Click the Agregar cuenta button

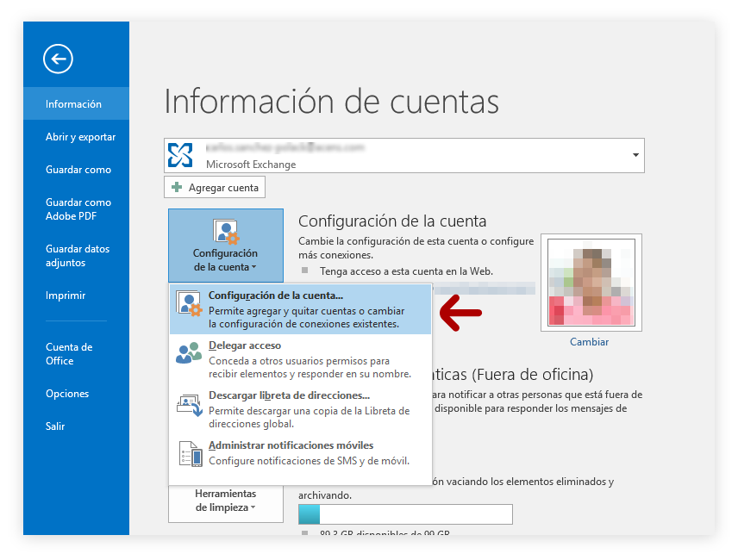tap(215, 187)
